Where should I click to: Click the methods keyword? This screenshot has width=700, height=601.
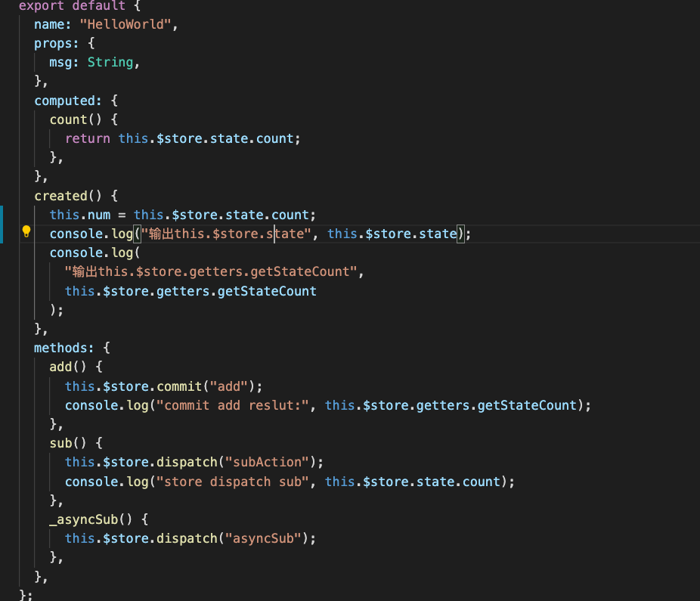click(60, 348)
